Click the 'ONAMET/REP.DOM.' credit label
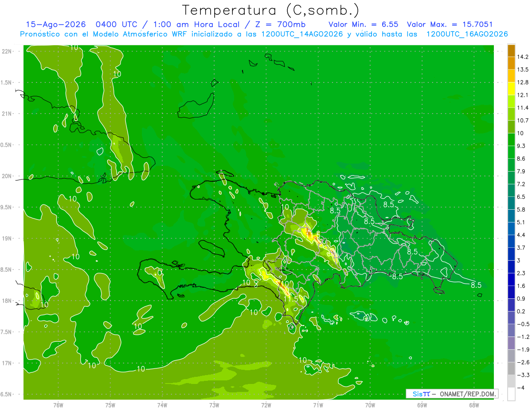The image size is (532, 411). tap(468, 394)
